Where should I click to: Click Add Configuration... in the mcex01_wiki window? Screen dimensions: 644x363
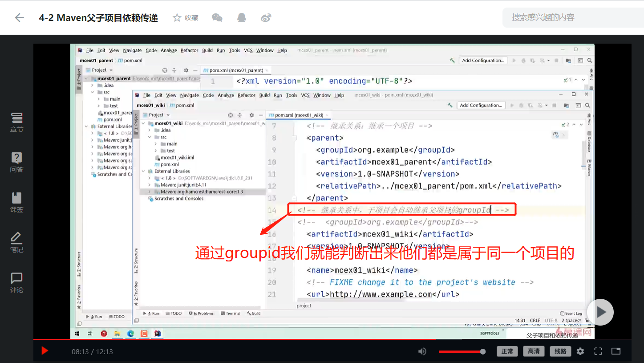(481, 106)
